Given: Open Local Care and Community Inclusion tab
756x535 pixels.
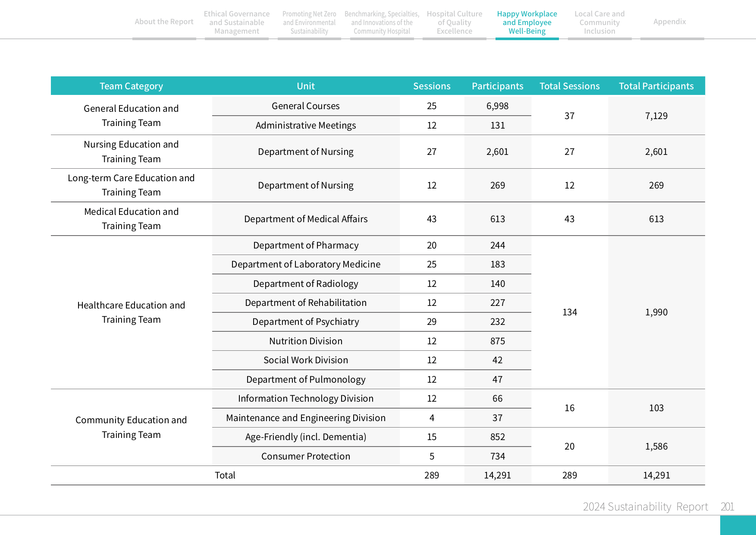Looking at the screenshot, I should pos(599,22).
